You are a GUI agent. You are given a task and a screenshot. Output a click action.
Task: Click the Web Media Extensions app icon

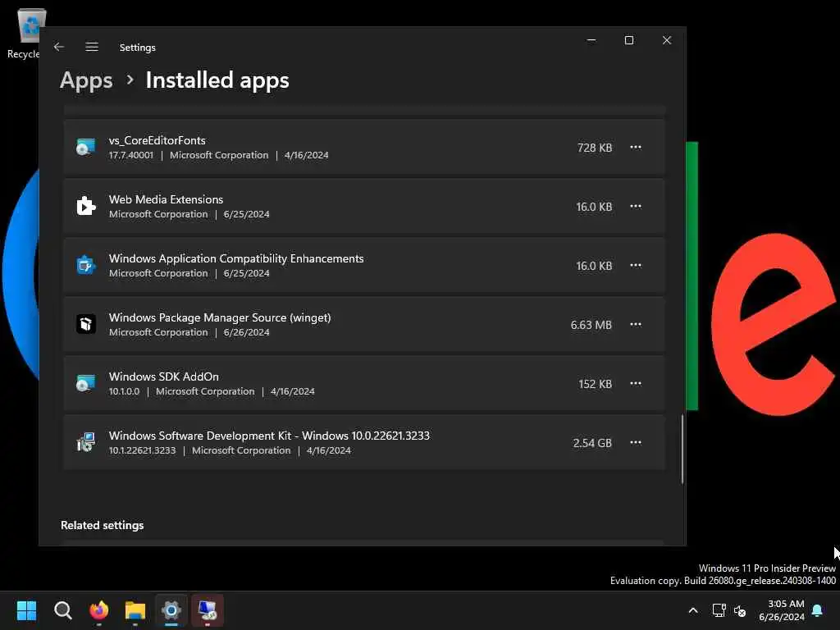(x=85, y=206)
